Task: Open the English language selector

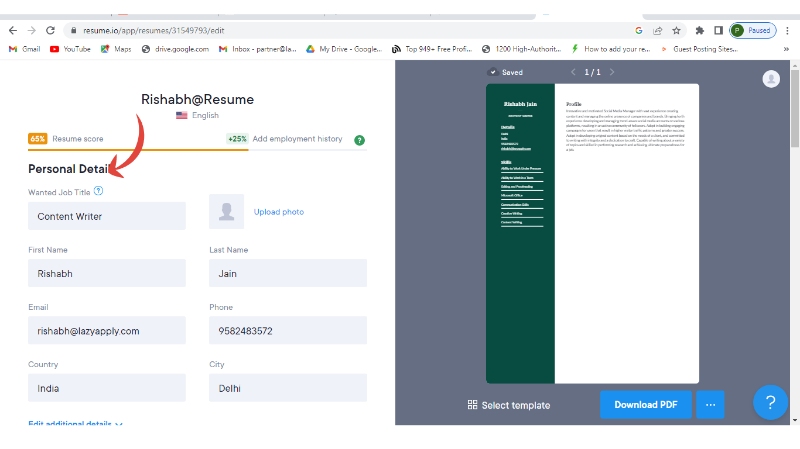Action: click(x=197, y=116)
